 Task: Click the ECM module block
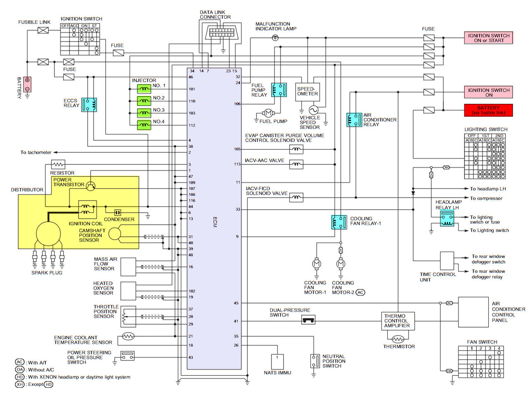click(214, 219)
